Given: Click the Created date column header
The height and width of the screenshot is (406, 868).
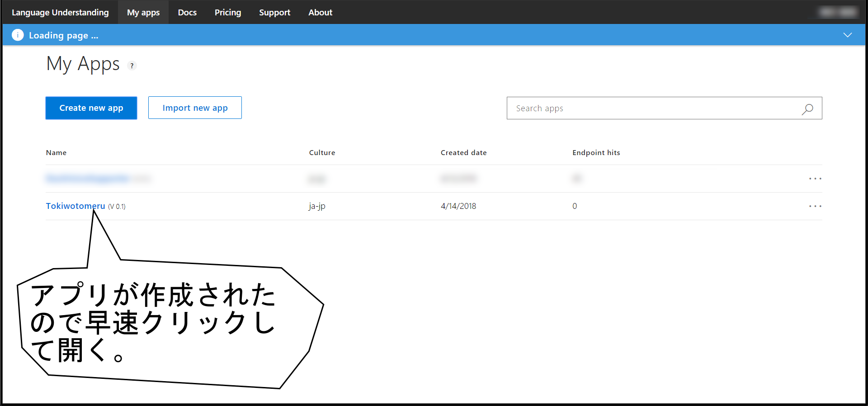Looking at the screenshot, I should tap(464, 153).
